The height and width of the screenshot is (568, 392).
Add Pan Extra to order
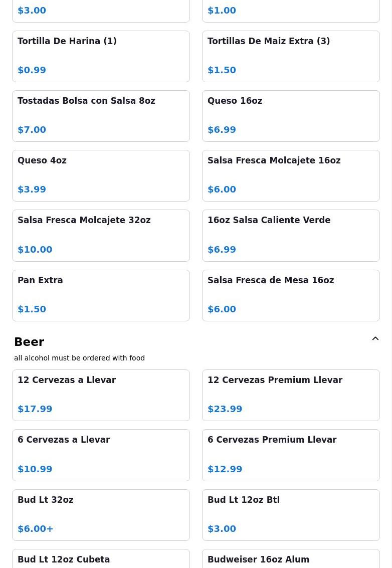coord(101,295)
